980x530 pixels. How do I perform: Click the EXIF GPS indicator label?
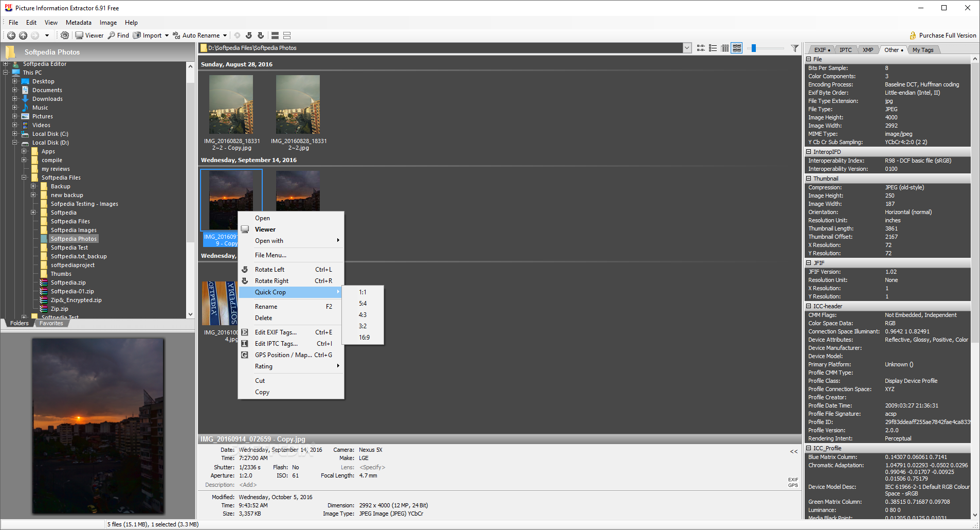point(793,482)
